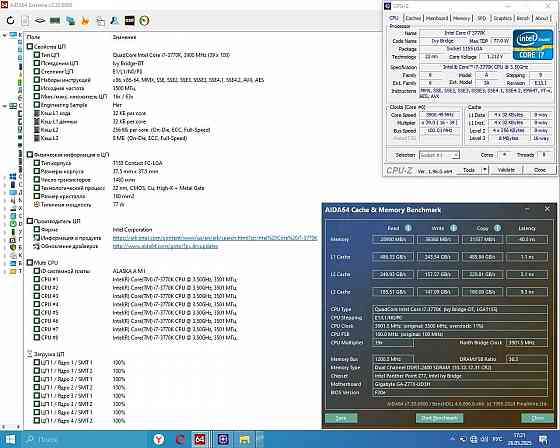Click the taskbar clock and date
This screenshot has width=560, height=448.
(x=520, y=439)
